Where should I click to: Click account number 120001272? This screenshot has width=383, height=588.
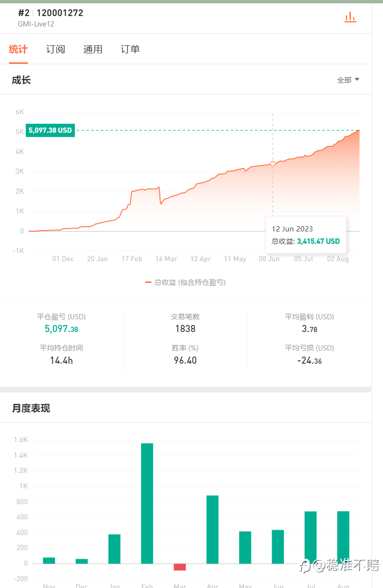coord(60,13)
